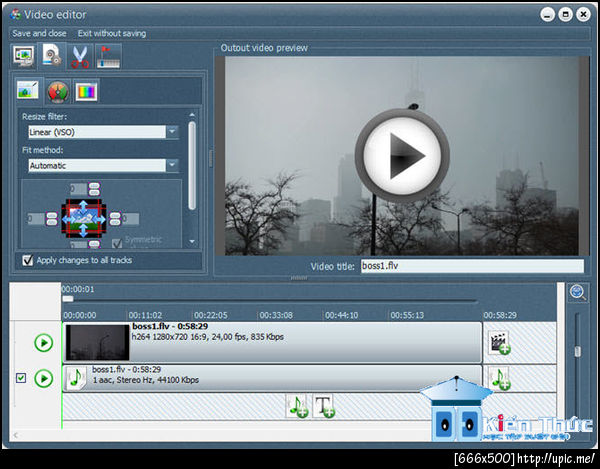Switch to the video settings tab
The width and height of the screenshot is (600, 469).
pos(52,55)
